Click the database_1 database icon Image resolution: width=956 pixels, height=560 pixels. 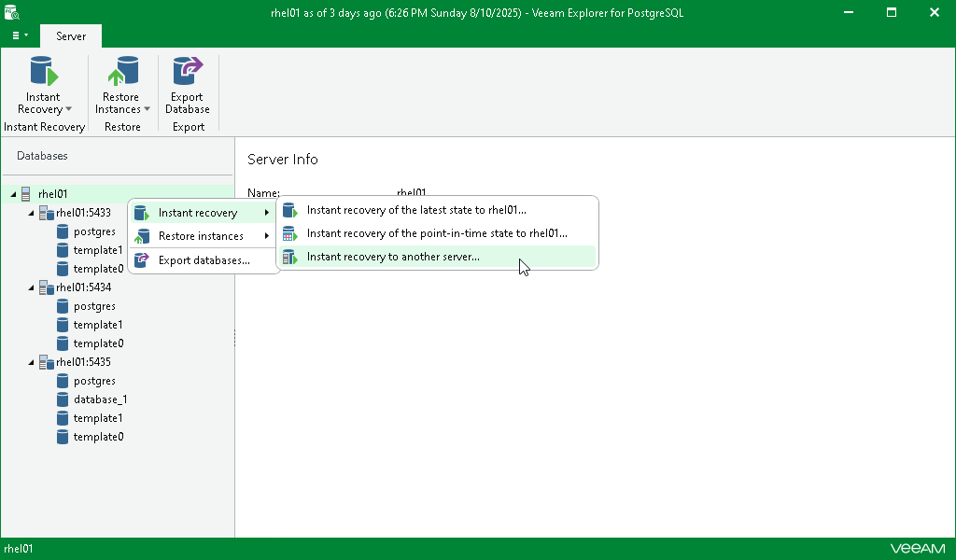tap(63, 399)
